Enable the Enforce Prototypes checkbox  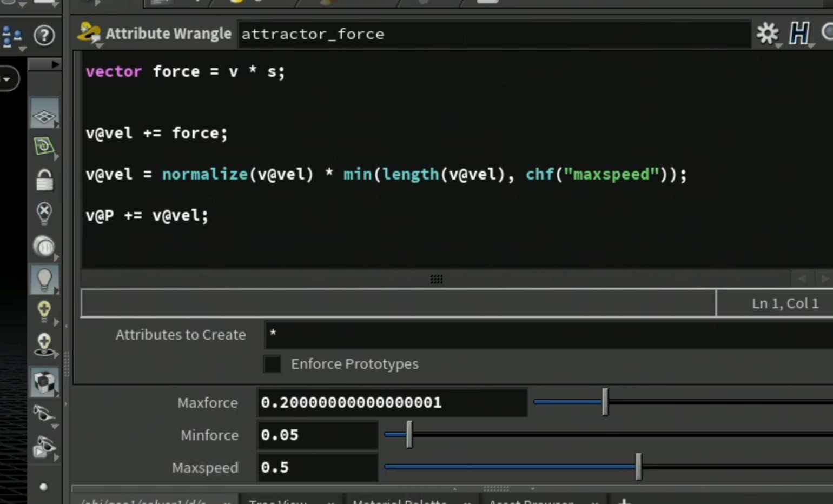click(272, 364)
